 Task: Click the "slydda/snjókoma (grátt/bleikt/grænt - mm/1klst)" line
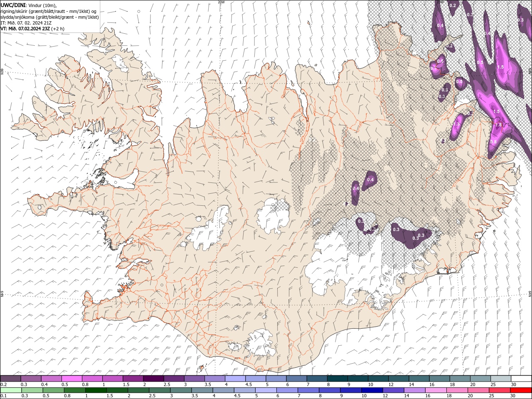pyautogui.click(x=50, y=17)
